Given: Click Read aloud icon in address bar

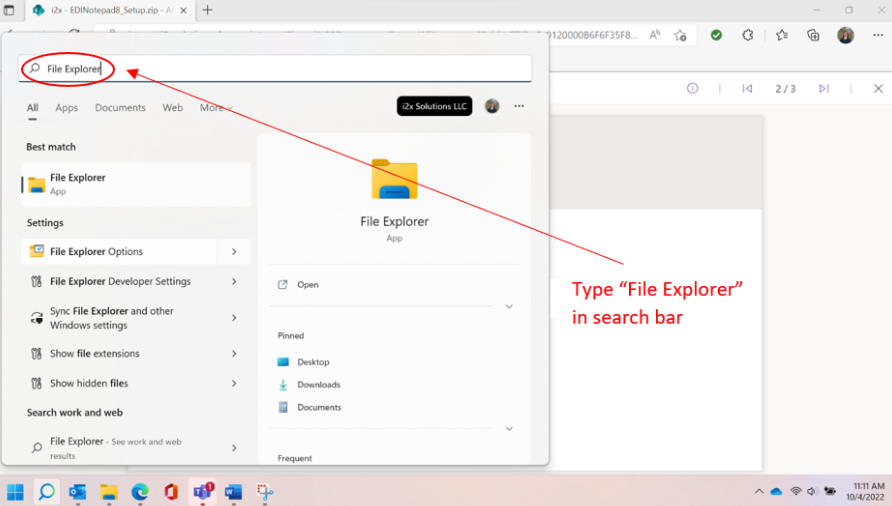Looking at the screenshot, I should pos(655,35).
